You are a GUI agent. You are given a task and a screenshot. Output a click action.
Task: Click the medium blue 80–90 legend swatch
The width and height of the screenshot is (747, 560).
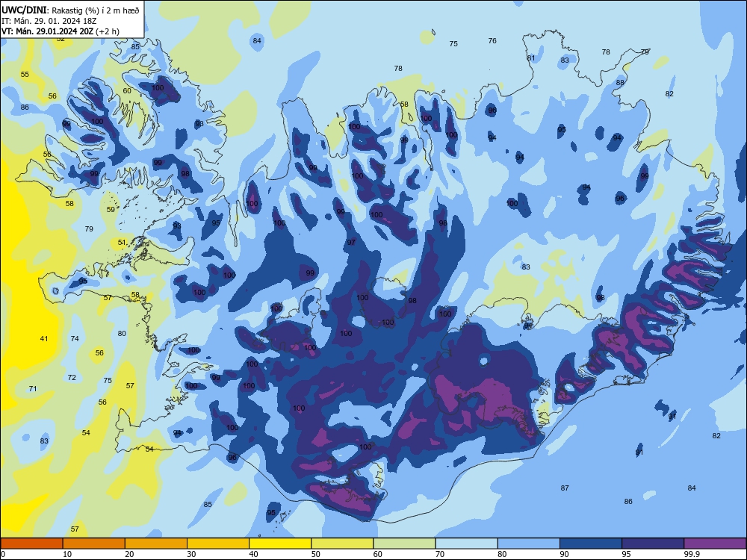[529, 544]
